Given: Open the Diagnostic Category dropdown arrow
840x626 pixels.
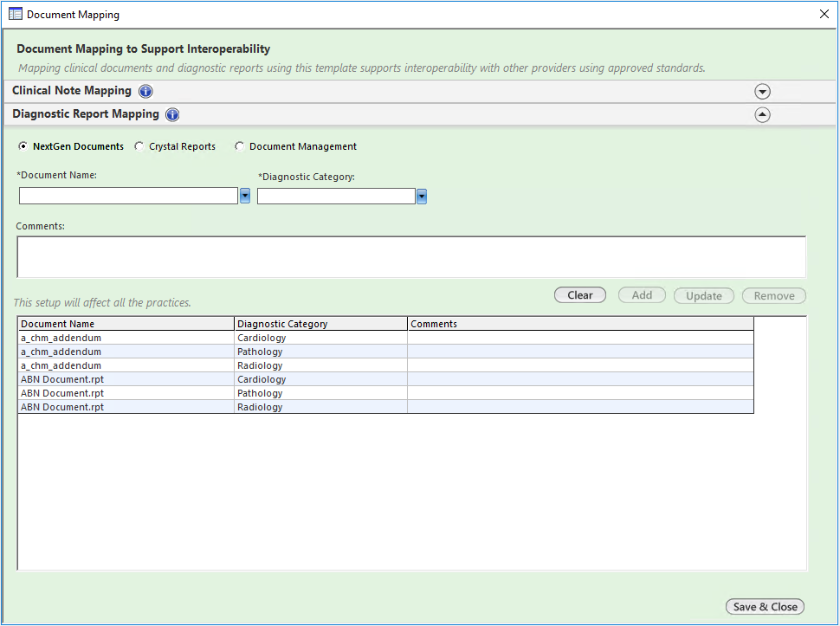Looking at the screenshot, I should 422,197.
